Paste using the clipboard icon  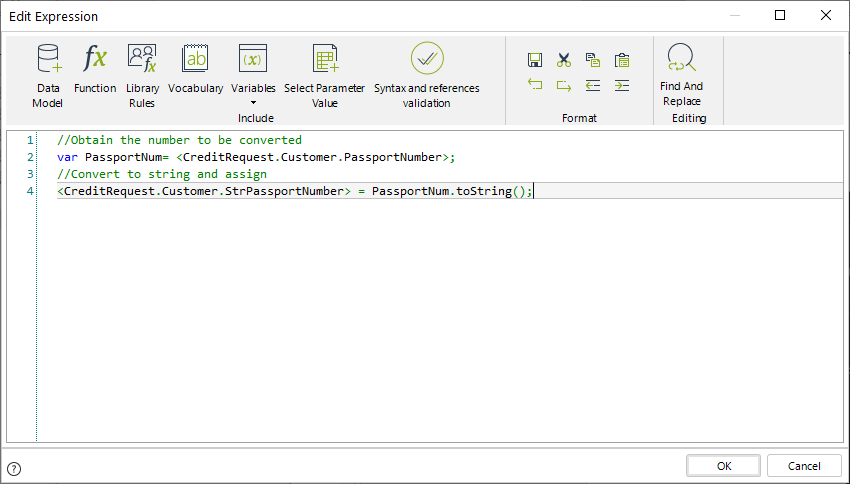tap(622, 60)
